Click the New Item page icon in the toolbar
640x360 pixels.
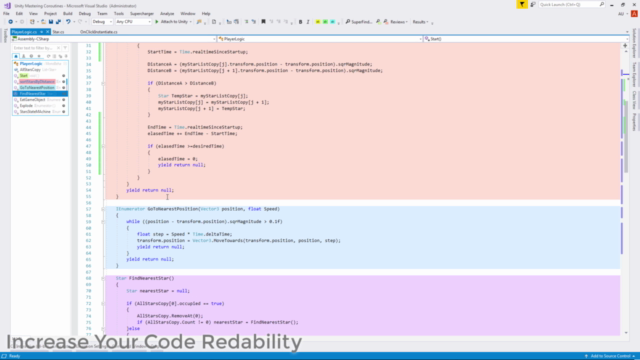point(214,22)
